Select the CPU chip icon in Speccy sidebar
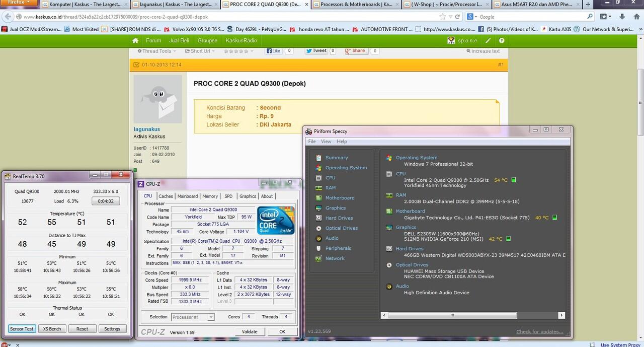 pyautogui.click(x=318, y=178)
